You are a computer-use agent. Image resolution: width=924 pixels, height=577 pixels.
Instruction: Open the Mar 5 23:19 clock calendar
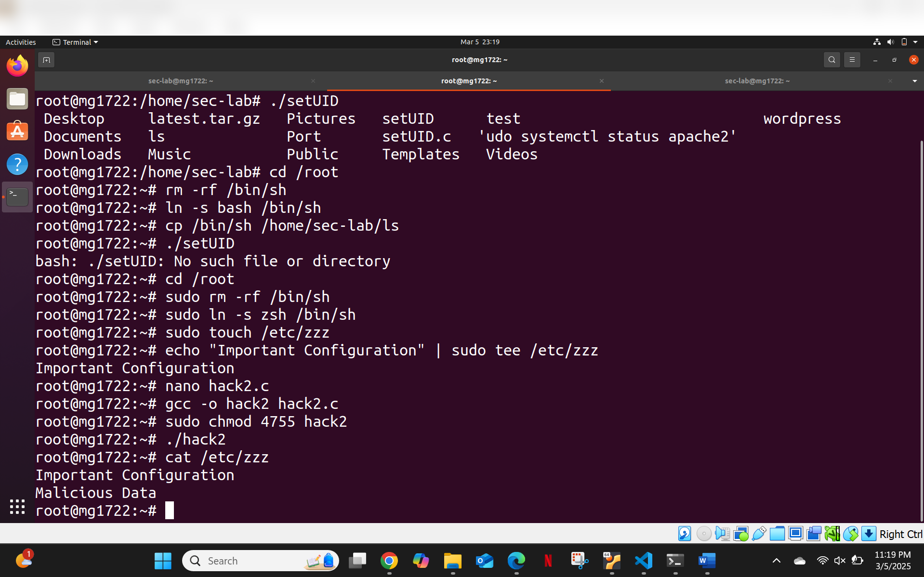tap(479, 42)
